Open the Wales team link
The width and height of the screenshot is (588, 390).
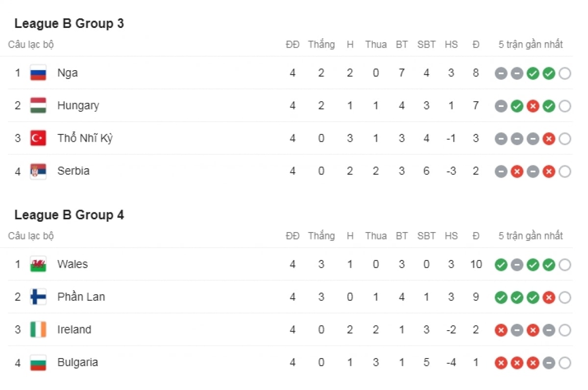(73, 264)
